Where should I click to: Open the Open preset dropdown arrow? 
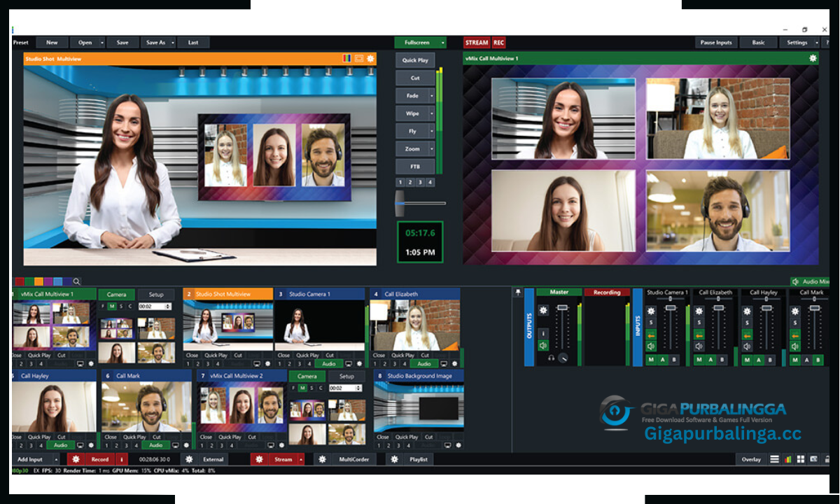click(x=102, y=43)
